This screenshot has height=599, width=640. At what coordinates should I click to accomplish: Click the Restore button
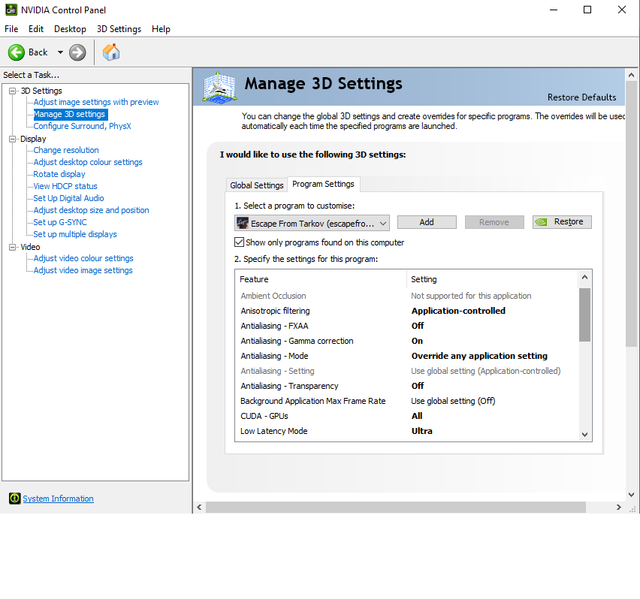[x=562, y=222]
